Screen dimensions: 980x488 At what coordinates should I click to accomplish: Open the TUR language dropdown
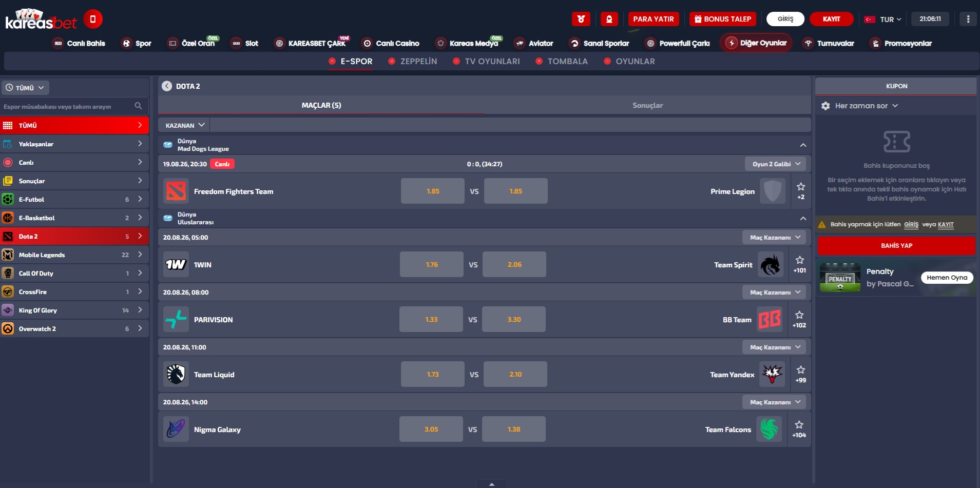tap(884, 19)
